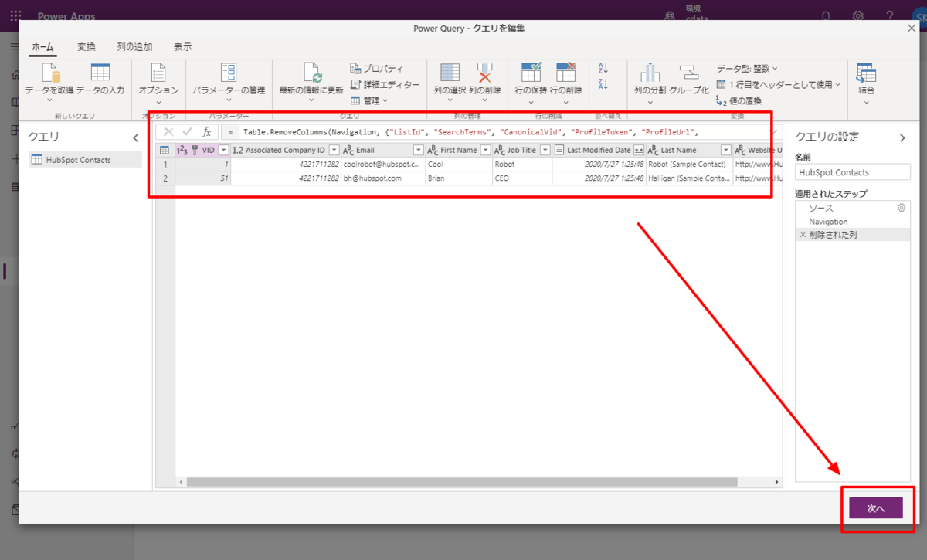Open the 詳細エディター (Advanced editor)

point(385,84)
